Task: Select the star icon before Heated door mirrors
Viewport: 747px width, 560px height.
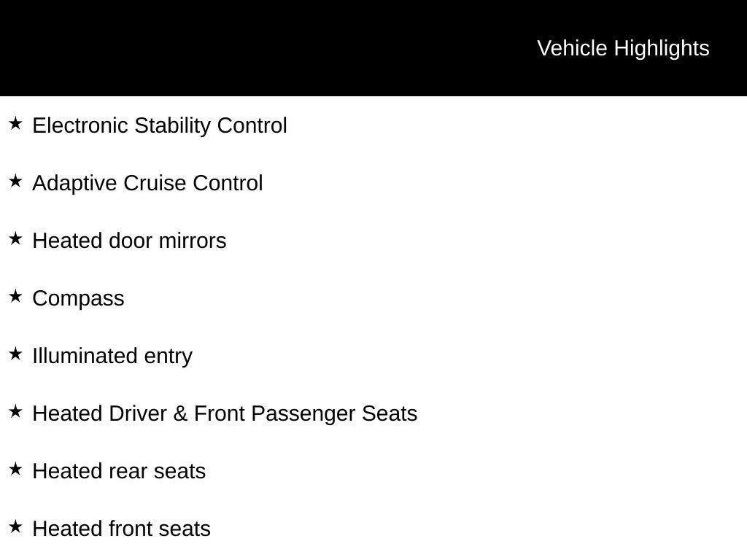Action: point(15,238)
